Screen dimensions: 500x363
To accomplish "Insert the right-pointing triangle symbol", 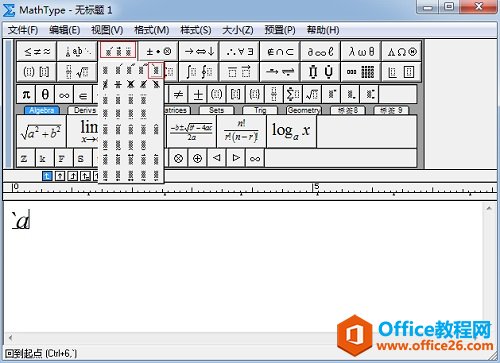I will 236,158.
